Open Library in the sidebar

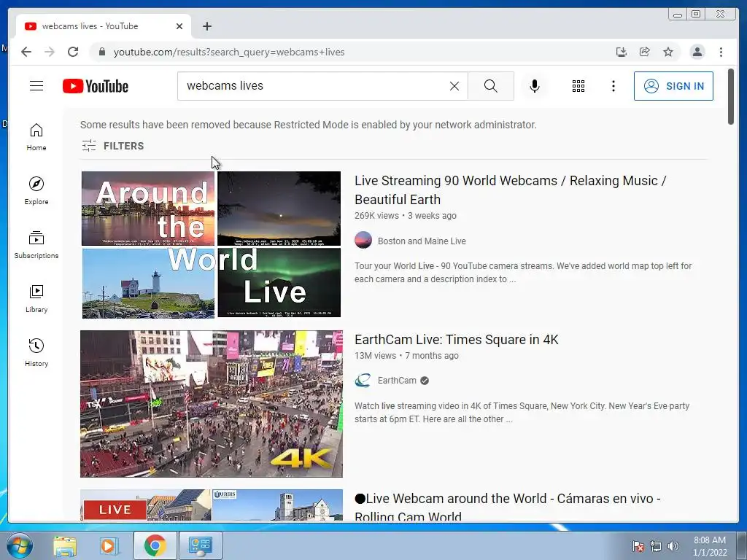point(36,298)
